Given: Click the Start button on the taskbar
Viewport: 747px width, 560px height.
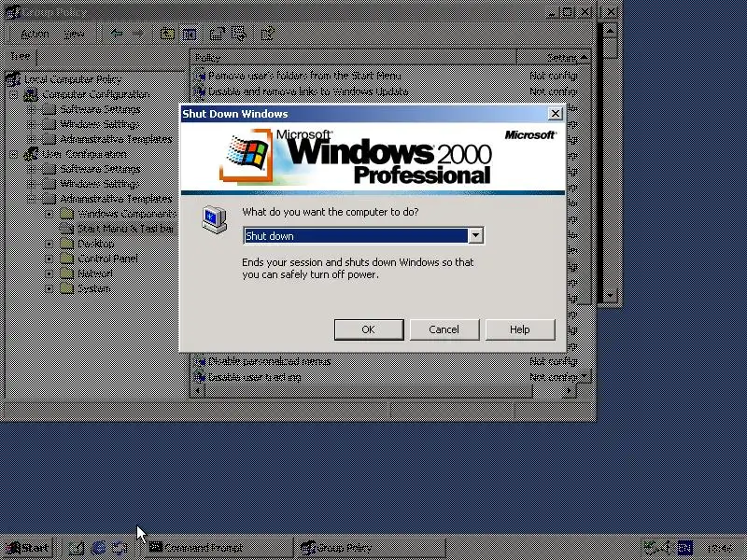Looking at the screenshot, I should (x=28, y=548).
